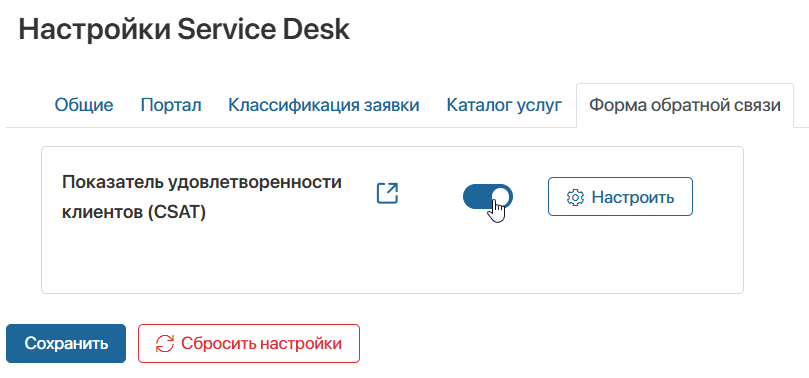Select the Классификация заявки tab
The height and width of the screenshot is (378, 809).
[324, 105]
